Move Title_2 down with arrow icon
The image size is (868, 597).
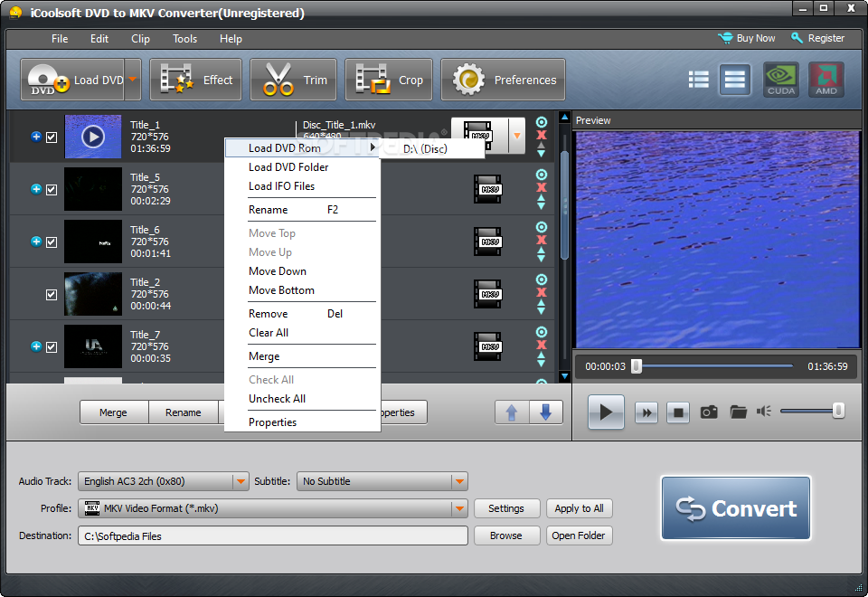[542, 310]
